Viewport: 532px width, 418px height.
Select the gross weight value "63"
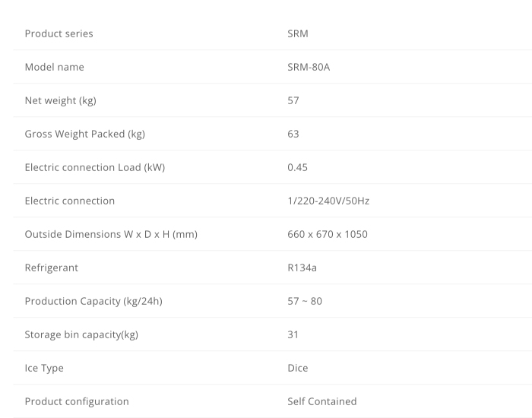[293, 134]
